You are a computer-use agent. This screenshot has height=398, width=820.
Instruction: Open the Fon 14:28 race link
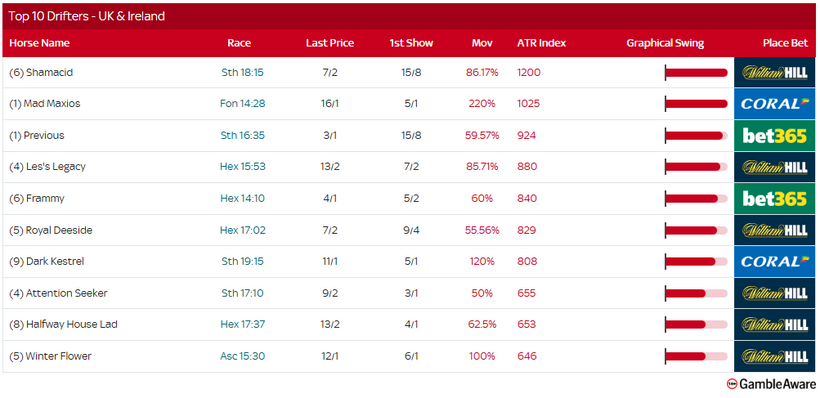tap(242, 104)
